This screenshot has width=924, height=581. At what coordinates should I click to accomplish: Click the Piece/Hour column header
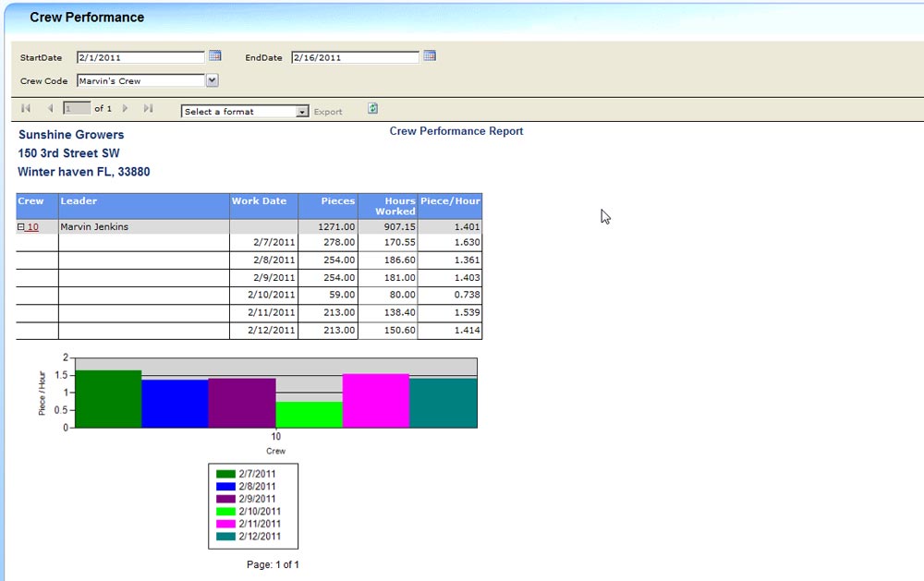[x=450, y=206]
